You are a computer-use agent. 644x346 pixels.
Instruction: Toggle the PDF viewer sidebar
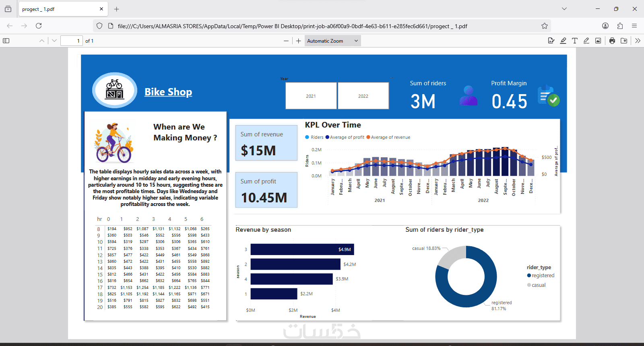pyautogui.click(x=6, y=41)
